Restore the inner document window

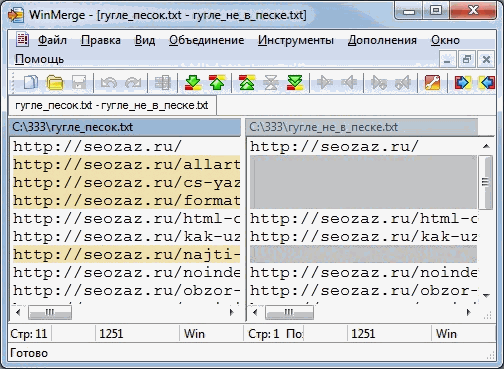467,60
